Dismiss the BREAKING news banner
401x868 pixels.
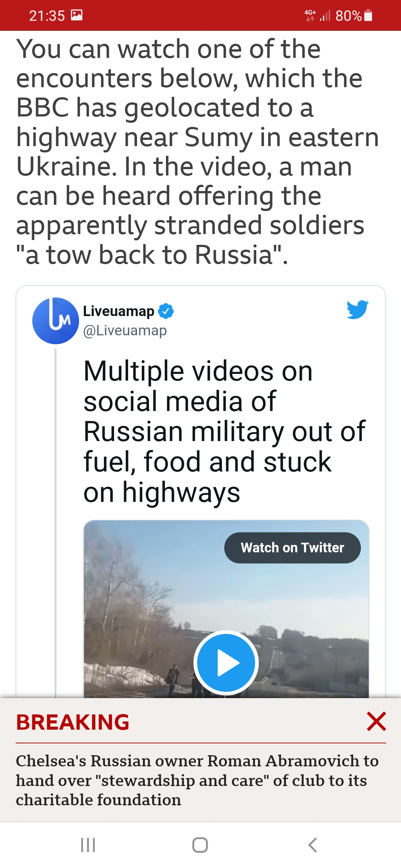point(376,721)
